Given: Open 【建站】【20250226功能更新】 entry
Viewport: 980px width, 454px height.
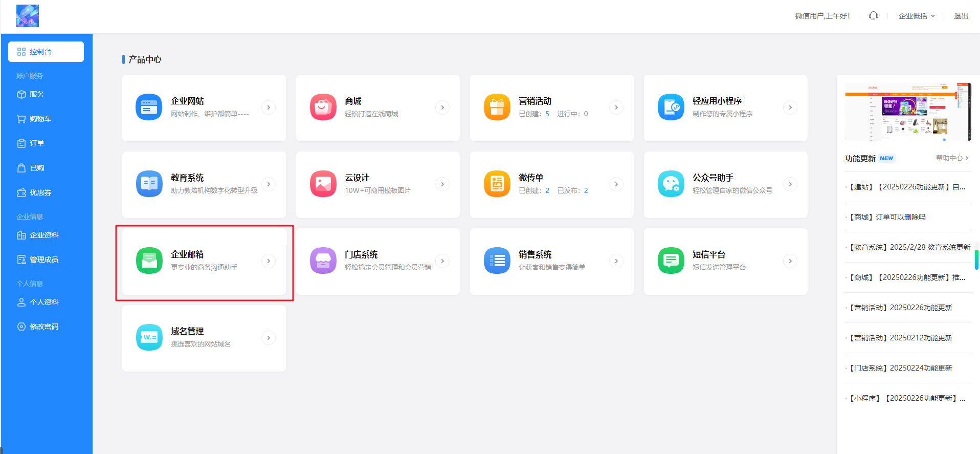Looking at the screenshot, I should tap(906, 187).
